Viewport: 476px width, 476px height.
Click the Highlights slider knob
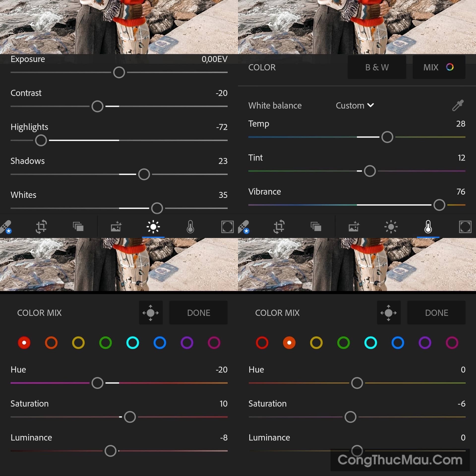click(x=41, y=140)
